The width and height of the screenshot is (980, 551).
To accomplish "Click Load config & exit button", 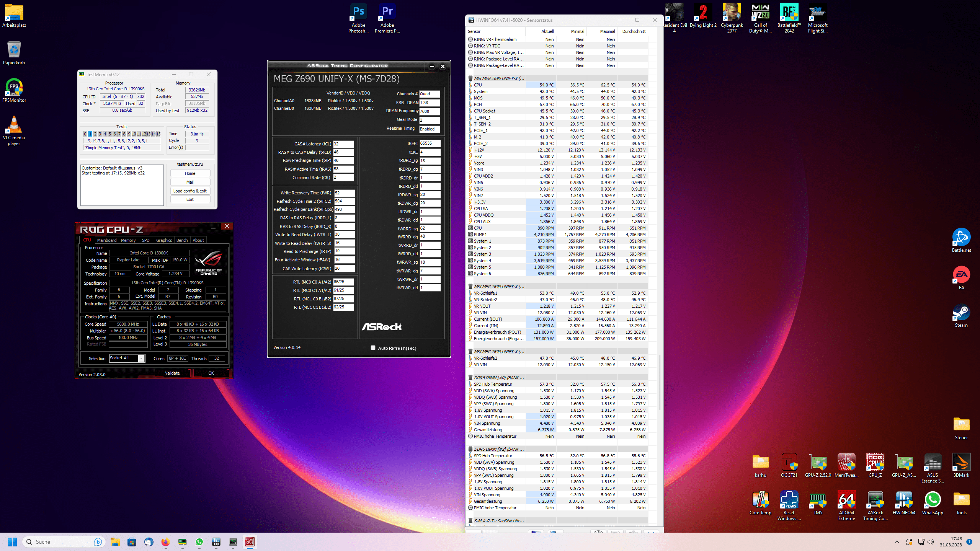I will point(190,191).
